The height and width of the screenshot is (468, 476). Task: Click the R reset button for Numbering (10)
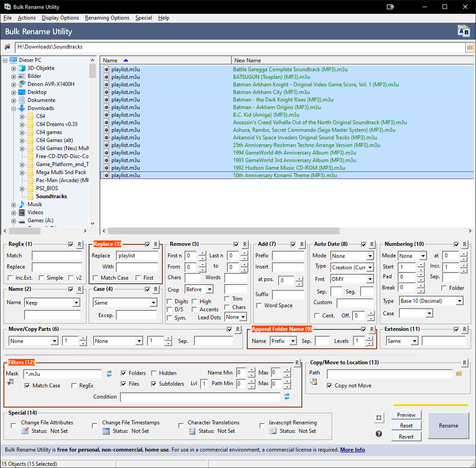point(464,244)
